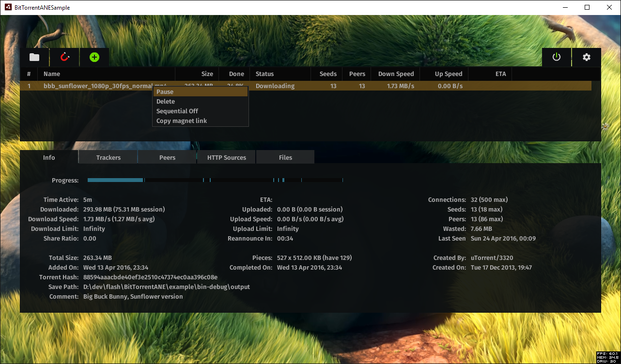This screenshot has height=364, width=621.
Task: Click the Created By uTorrent/3320 value
Action: pos(492,258)
